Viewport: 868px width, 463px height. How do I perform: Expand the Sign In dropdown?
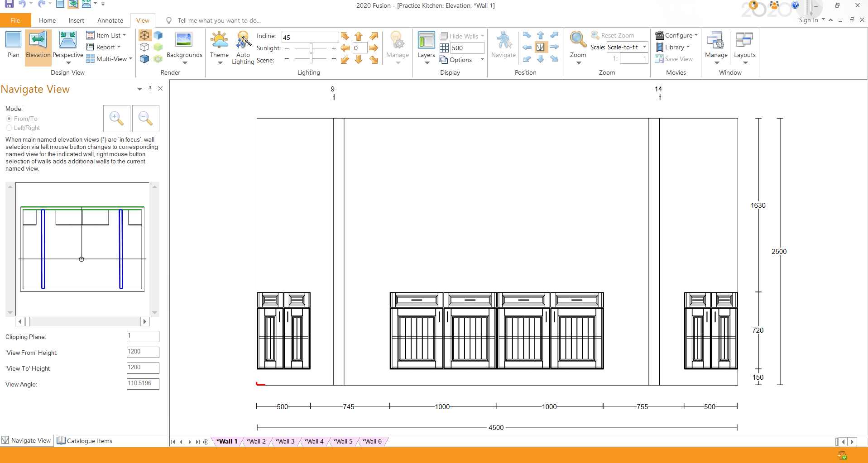tap(823, 20)
